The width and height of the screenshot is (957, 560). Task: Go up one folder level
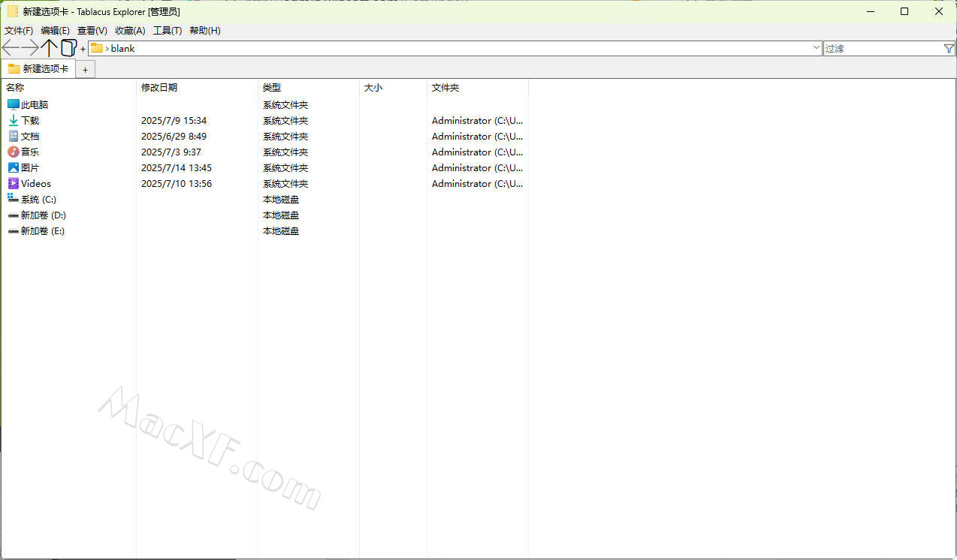pos(50,48)
